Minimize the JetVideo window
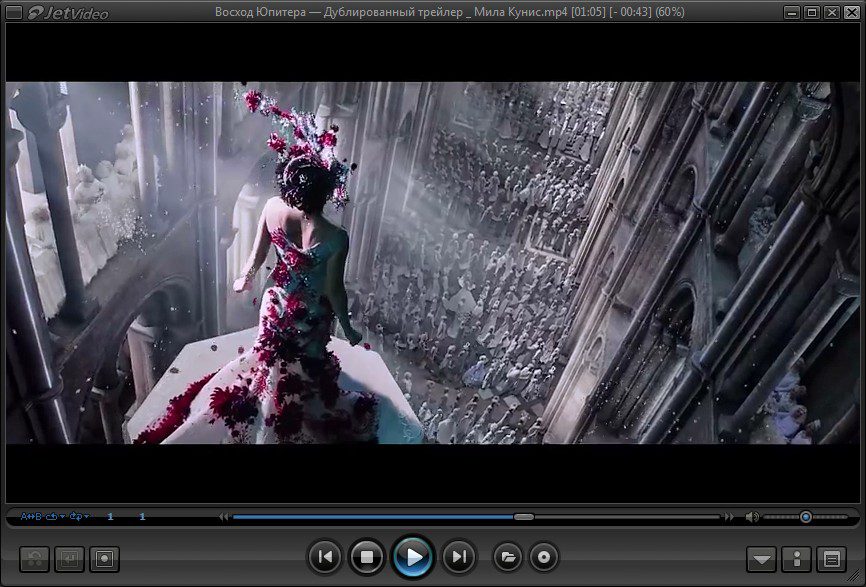 [x=791, y=12]
